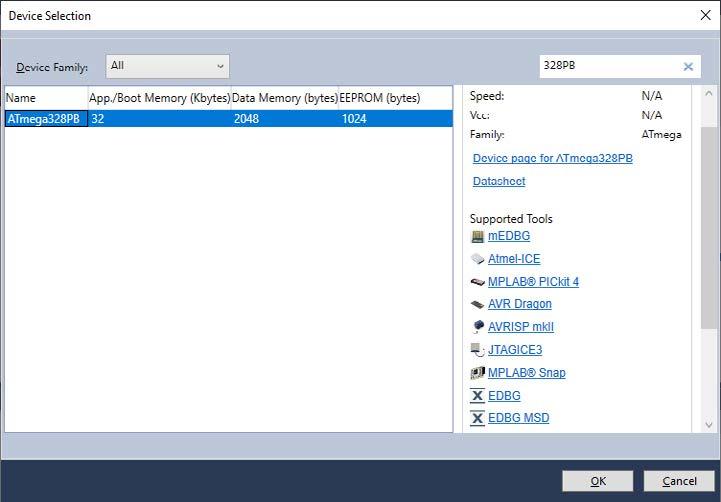Click the details panel scroll-up arrow
The image size is (721, 502).
709,93
